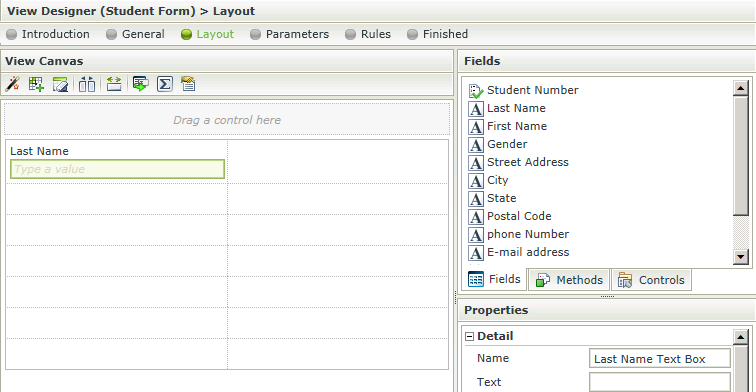Click the magic wand auto-generate icon
This screenshot has height=392, width=756.
[13, 84]
